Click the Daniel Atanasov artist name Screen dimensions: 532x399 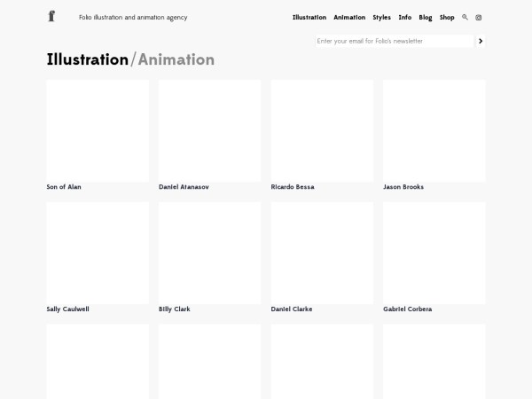(184, 187)
